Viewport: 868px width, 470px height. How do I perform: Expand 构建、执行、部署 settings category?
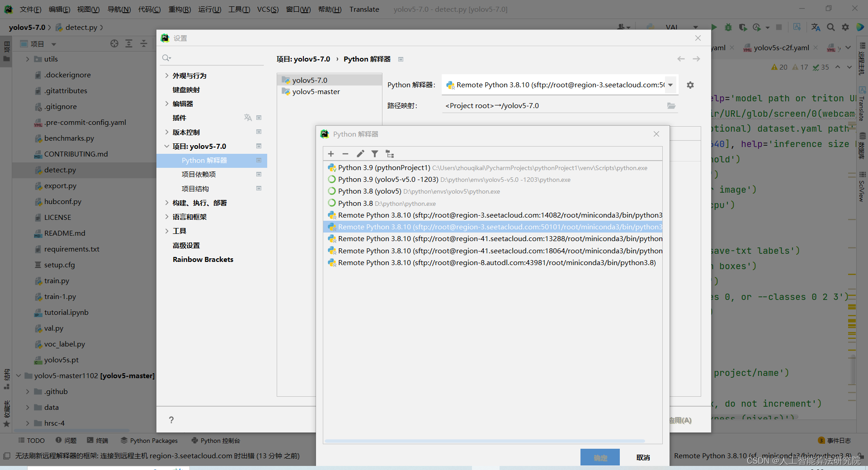pos(167,203)
